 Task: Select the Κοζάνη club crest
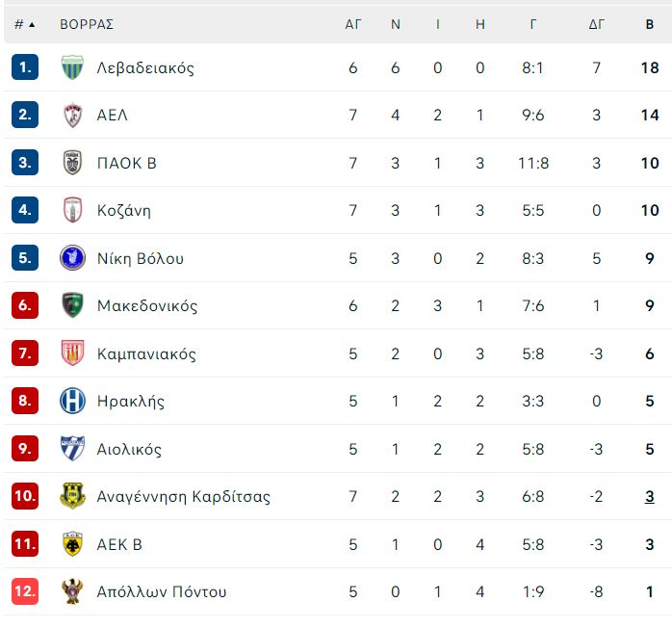click(x=72, y=210)
